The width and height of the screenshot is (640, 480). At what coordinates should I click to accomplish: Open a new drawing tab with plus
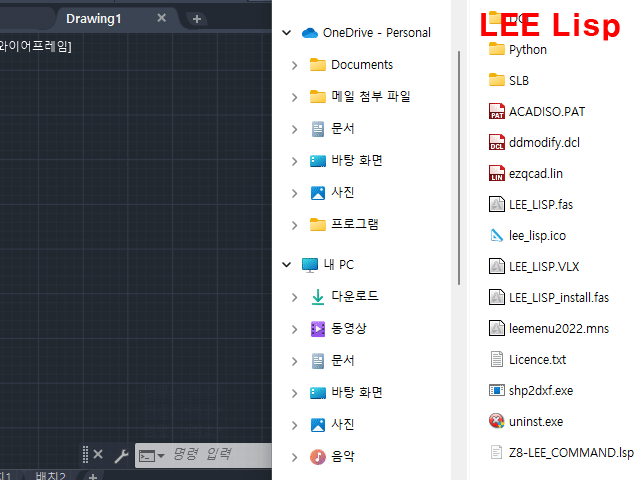[x=197, y=19]
